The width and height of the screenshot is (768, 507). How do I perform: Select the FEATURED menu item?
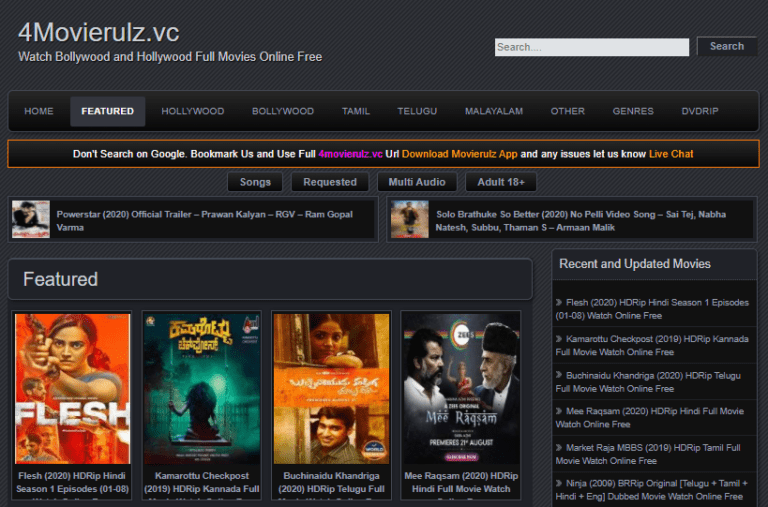point(107,111)
